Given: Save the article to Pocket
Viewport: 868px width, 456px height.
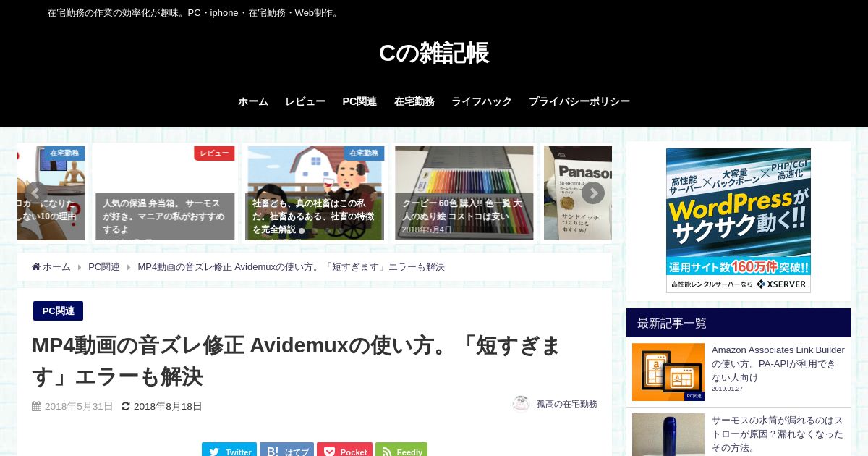Looking at the screenshot, I should click(x=344, y=449).
